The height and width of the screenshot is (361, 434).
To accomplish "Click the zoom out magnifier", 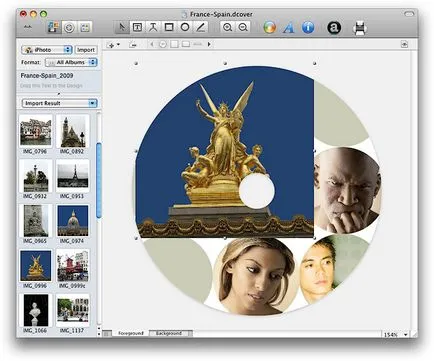I will click(x=243, y=27).
